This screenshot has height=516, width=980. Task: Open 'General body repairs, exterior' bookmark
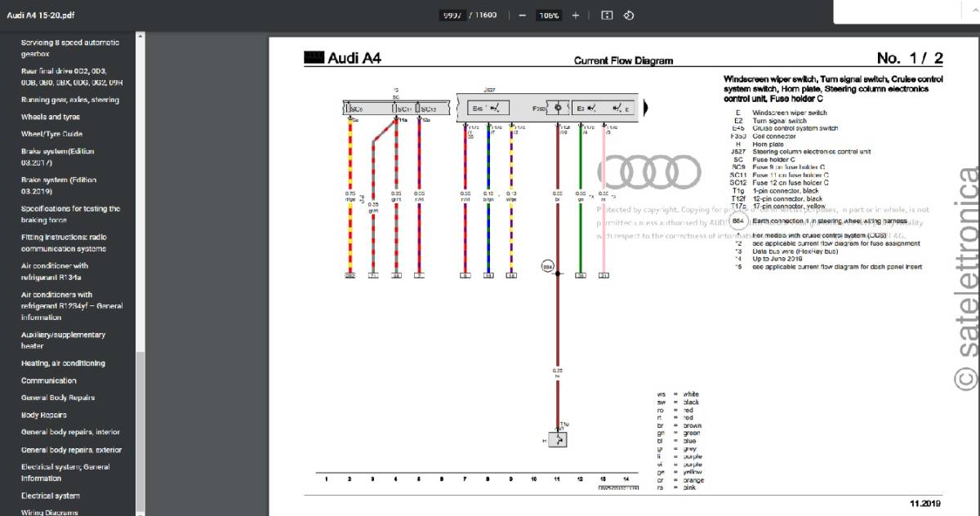(x=72, y=450)
